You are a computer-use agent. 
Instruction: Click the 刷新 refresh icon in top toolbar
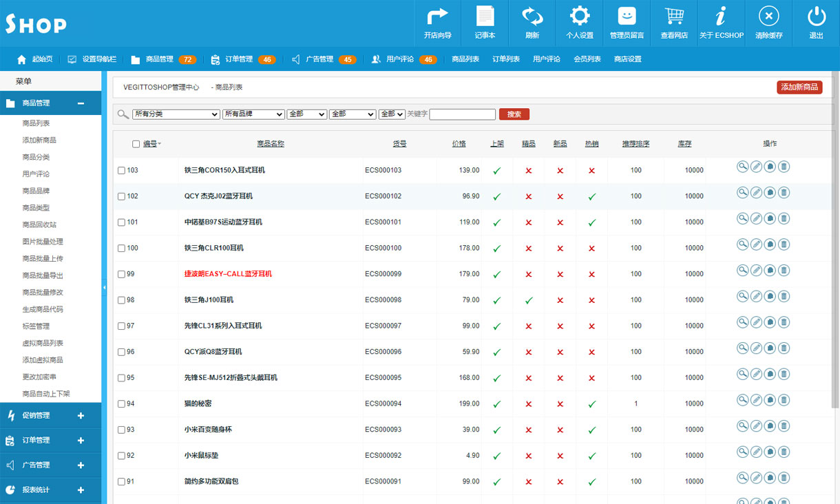coord(532,17)
